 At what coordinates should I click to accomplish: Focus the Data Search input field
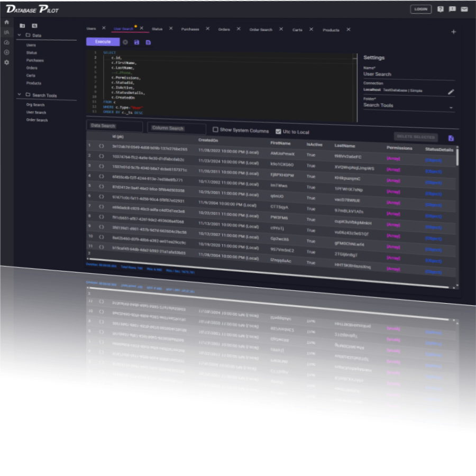(114, 126)
